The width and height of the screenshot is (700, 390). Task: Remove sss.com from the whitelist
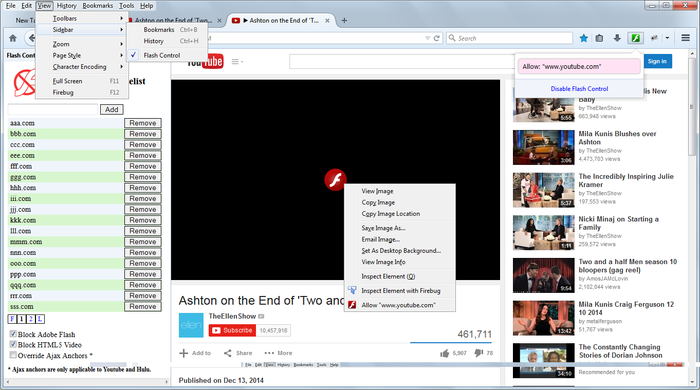143,307
